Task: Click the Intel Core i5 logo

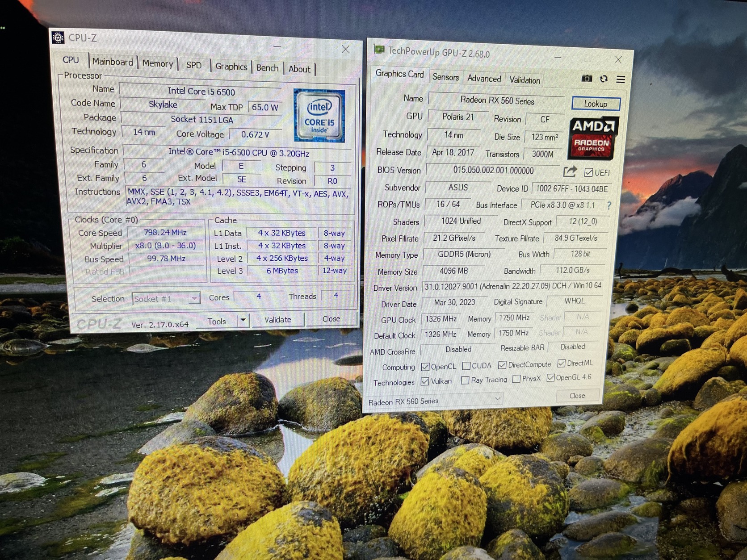Action: (319, 116)
